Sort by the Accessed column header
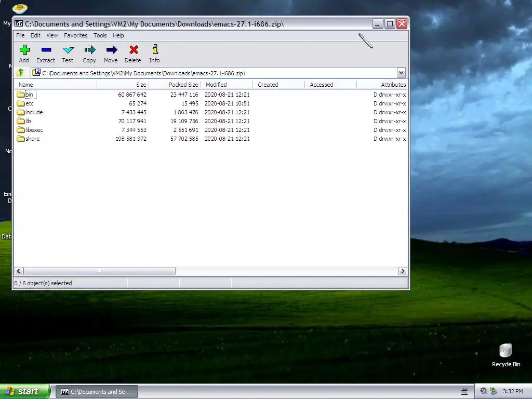 point(330,85)
